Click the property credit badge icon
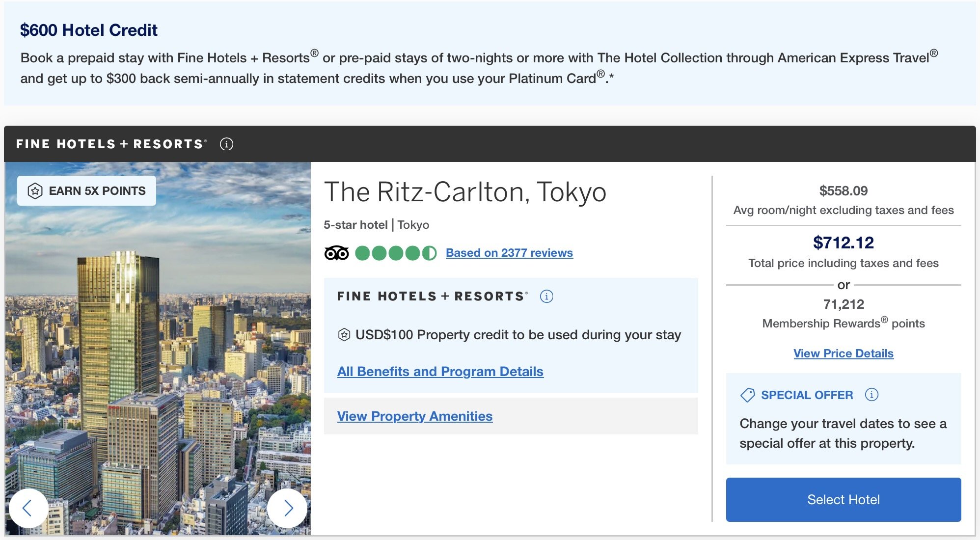This screenshot has width=980, height=540. coord(344,335)
